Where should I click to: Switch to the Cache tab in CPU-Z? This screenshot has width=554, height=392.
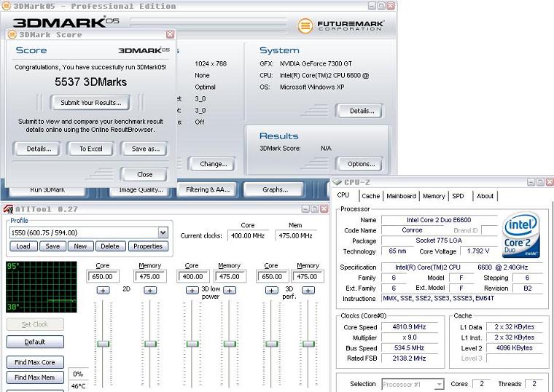(x=370, y=196)
